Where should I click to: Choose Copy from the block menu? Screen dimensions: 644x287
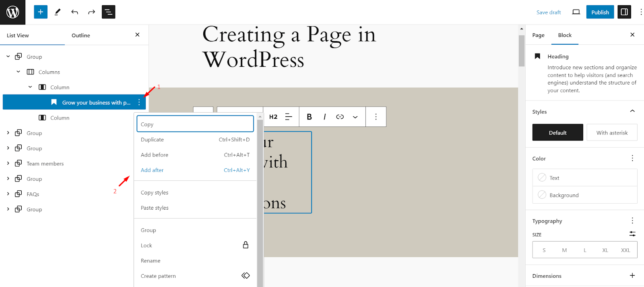coord(195,124)
